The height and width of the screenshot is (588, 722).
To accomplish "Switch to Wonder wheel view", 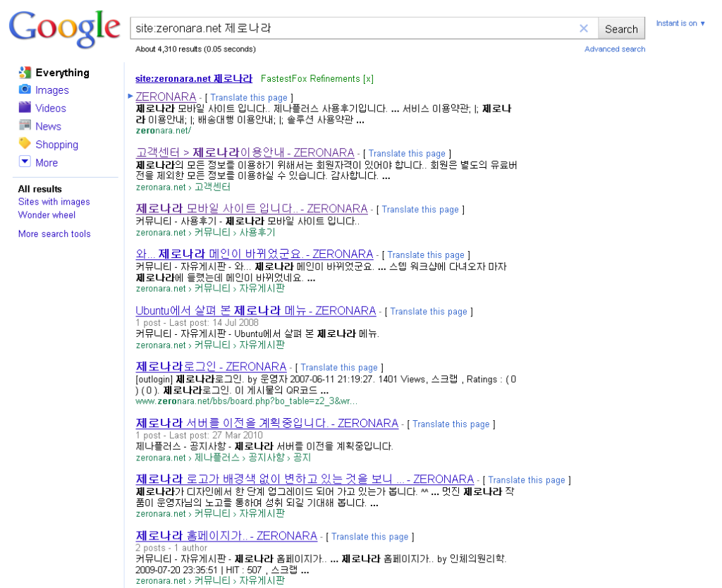I will click(47, 215).
